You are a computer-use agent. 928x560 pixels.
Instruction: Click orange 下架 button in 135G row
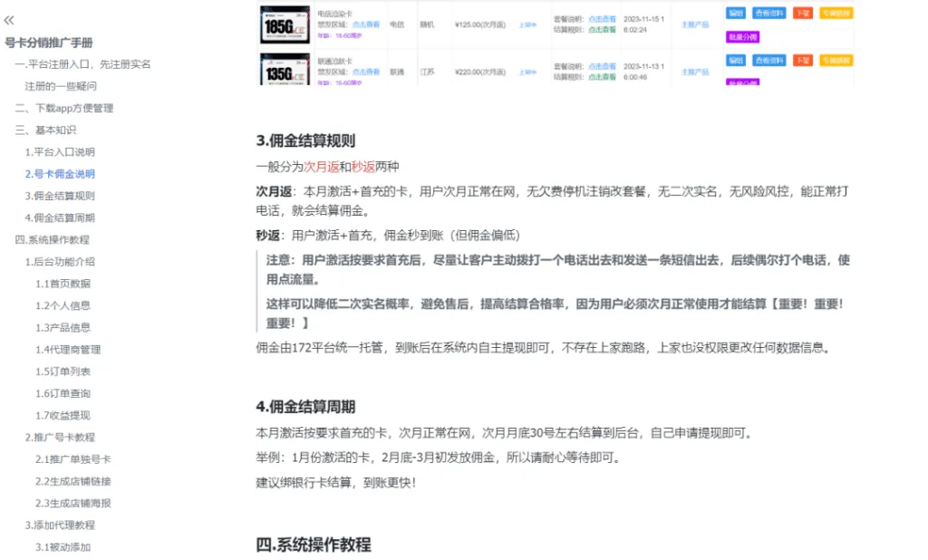pos(803,61)
